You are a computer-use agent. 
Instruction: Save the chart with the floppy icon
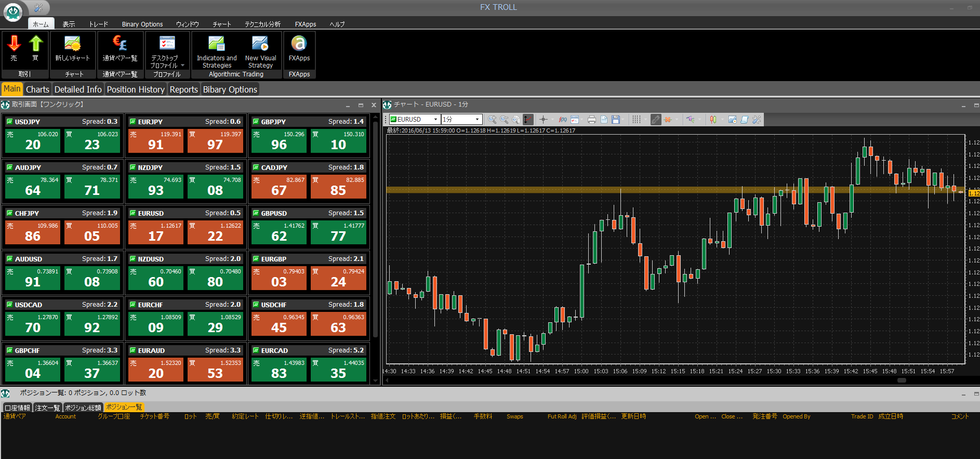point(616,120)
